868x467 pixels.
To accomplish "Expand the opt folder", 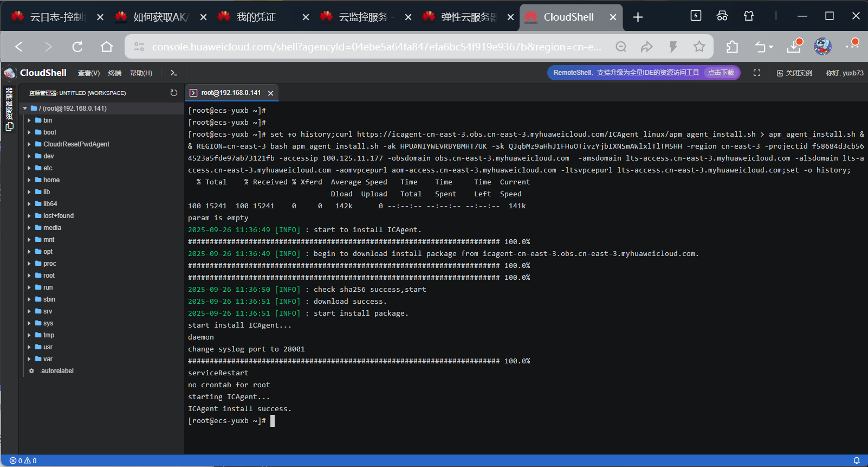I will [29, 252].
